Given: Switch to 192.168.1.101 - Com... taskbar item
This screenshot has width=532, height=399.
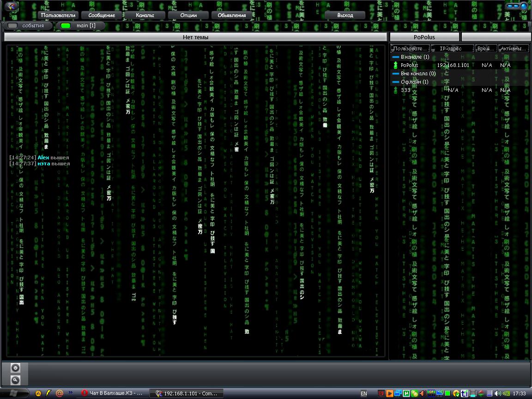Looking at the screenshot, I should pyautogui.click(x=186, y=393).
